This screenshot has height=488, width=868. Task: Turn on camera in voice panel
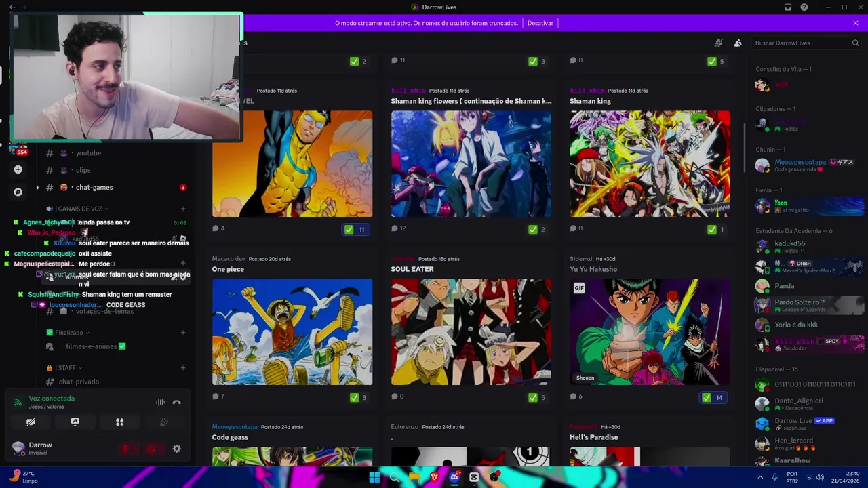coord(31,422)
